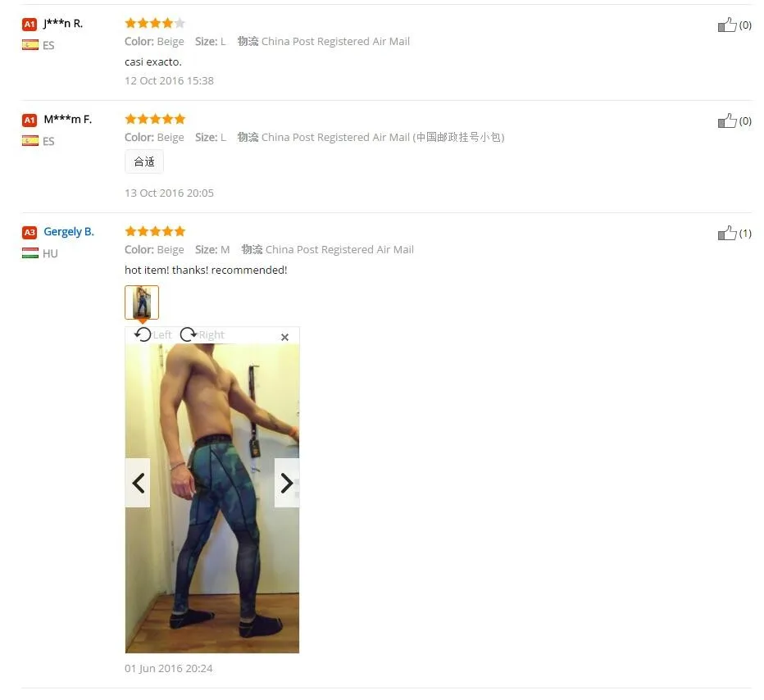This screenshot has width=764, height=700.
Task: Close the enlarged review photo
Action: (x=285, y=337)
